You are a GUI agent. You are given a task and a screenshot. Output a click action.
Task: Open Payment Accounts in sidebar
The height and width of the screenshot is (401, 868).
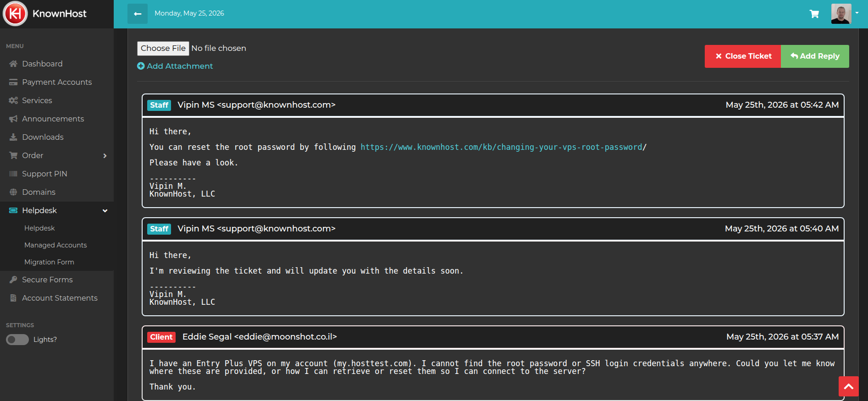pos(57,82)
